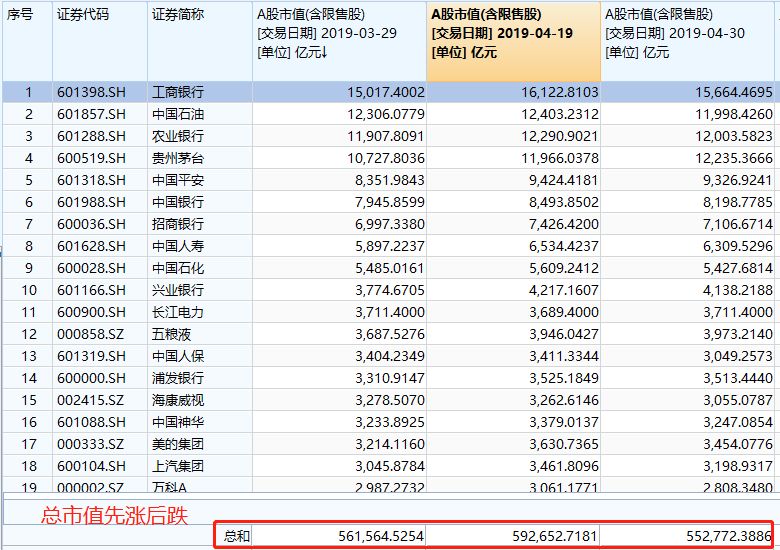Viewport: 780px width, 550px height.
Task: Select the 五粮液 name cell
Action: (200, 334)
